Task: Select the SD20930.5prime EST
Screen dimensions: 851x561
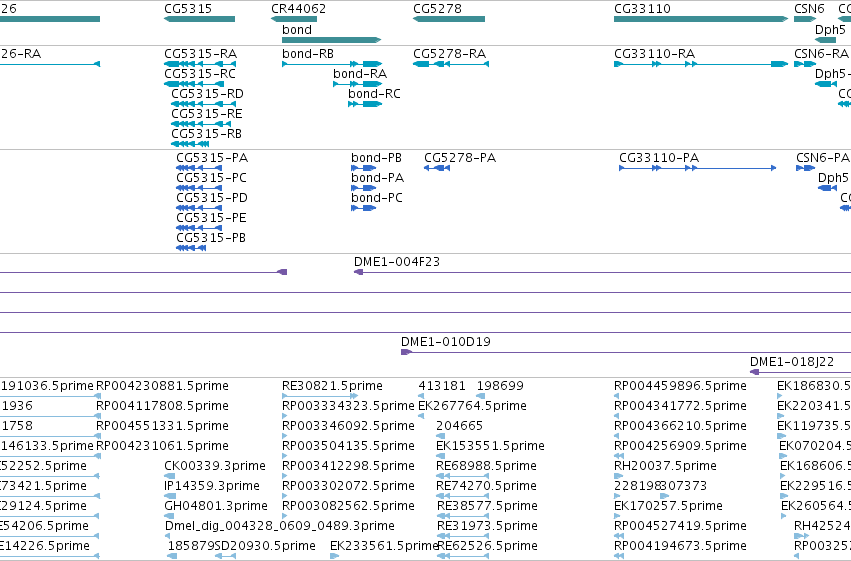Action: coord(265,546)
